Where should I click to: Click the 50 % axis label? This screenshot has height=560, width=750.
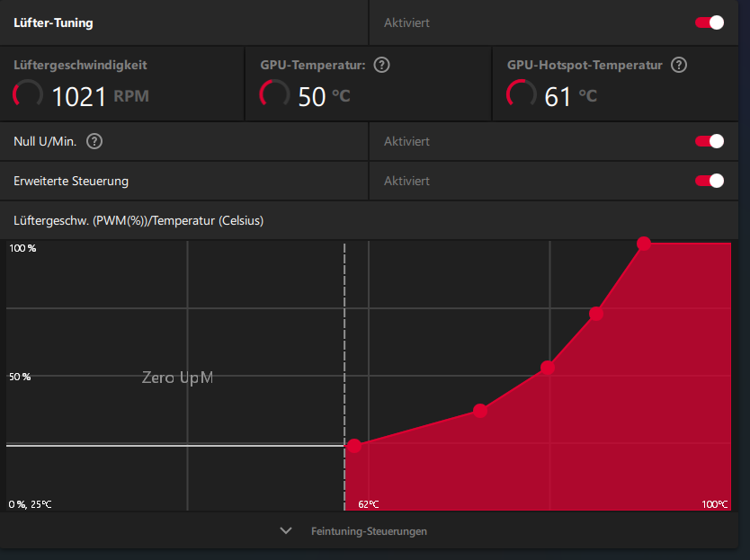(20, 377)
